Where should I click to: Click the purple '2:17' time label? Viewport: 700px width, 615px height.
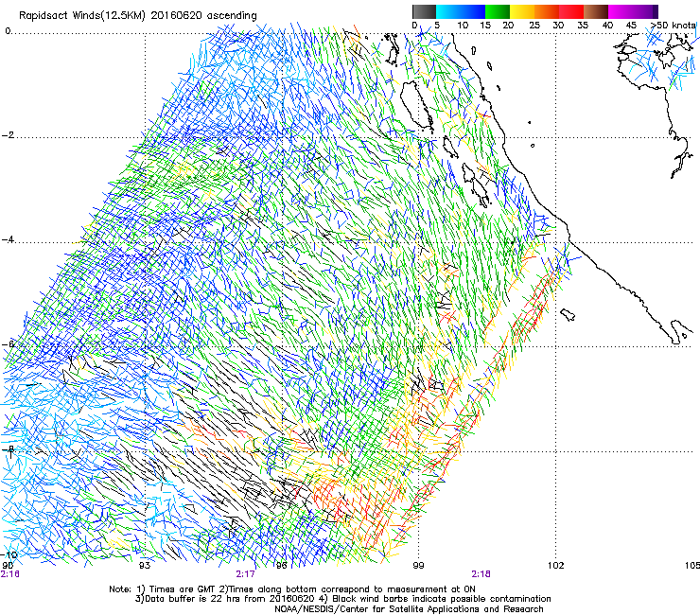coord(246,574)
